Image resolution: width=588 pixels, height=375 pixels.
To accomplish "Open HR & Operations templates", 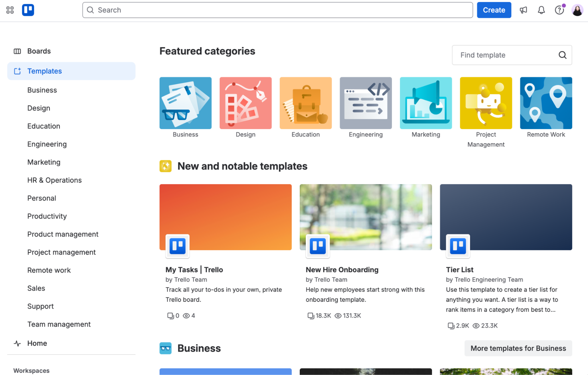I will tap(54, 180).
